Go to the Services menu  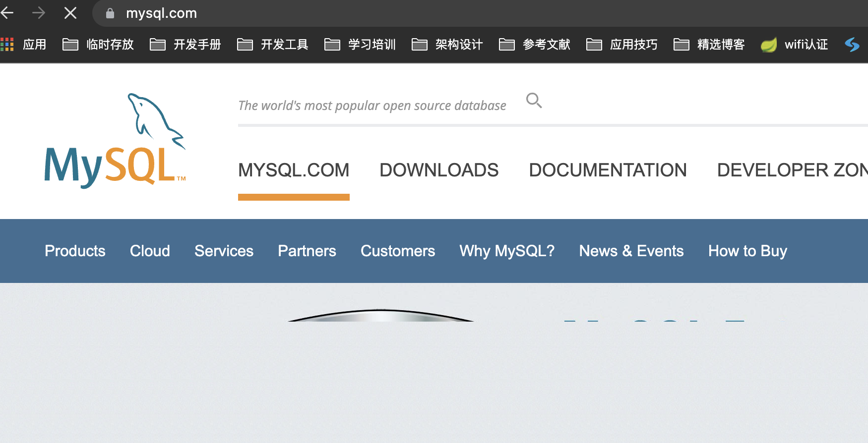click(224, 251)
